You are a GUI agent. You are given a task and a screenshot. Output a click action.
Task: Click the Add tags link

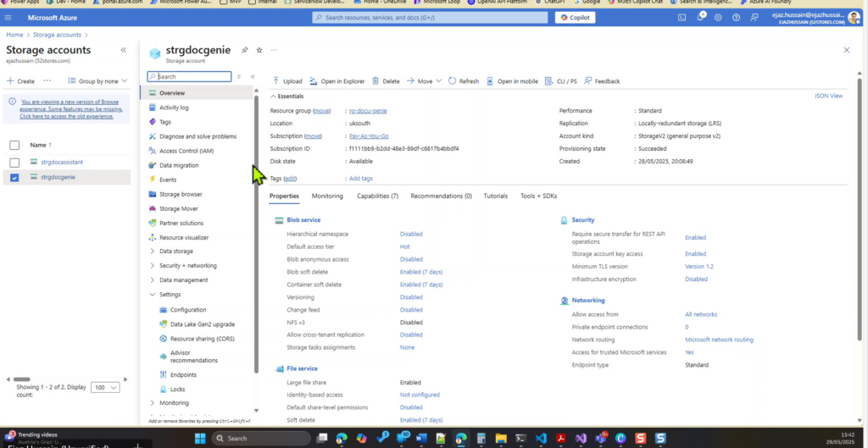(361, 179)
